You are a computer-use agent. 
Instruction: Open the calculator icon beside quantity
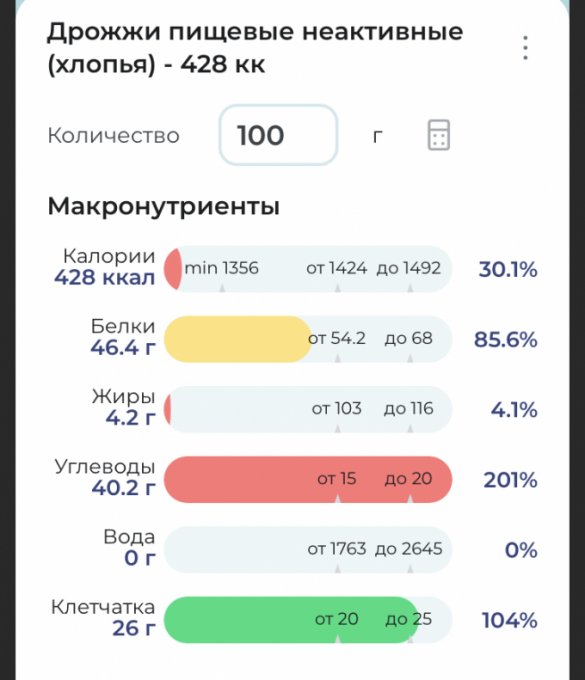click(438, 135)
